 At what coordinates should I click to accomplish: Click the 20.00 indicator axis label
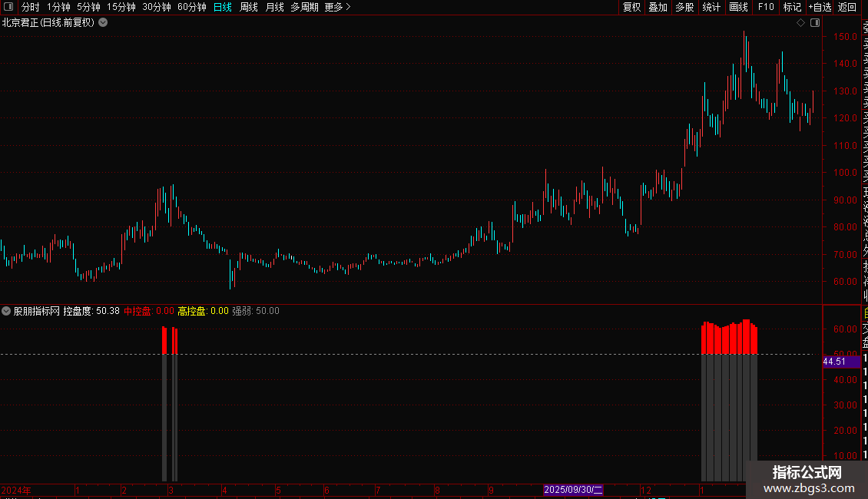(x=845, y=431)
